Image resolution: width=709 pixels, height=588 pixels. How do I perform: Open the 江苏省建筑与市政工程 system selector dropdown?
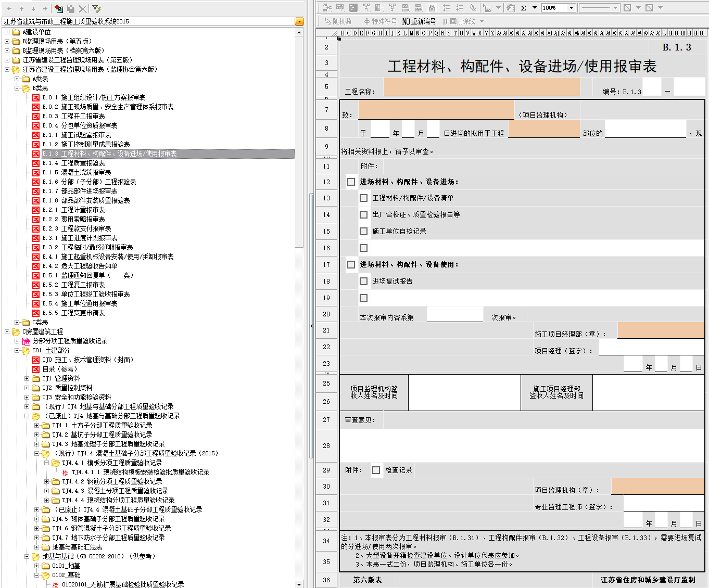tap(299, 21)
